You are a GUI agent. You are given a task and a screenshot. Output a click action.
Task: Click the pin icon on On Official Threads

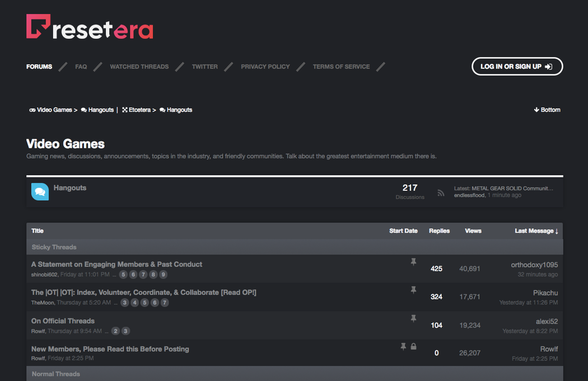pyautogui.click(x=413, y=318)
